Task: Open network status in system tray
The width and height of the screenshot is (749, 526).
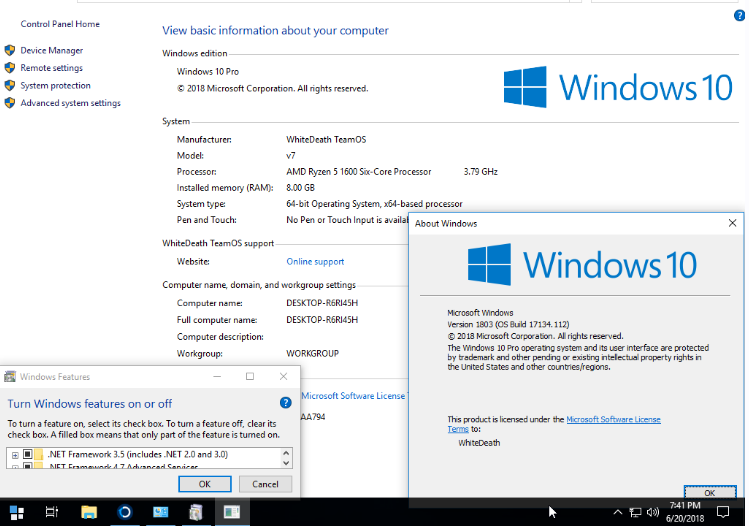Action: click(x=635, y=513)
